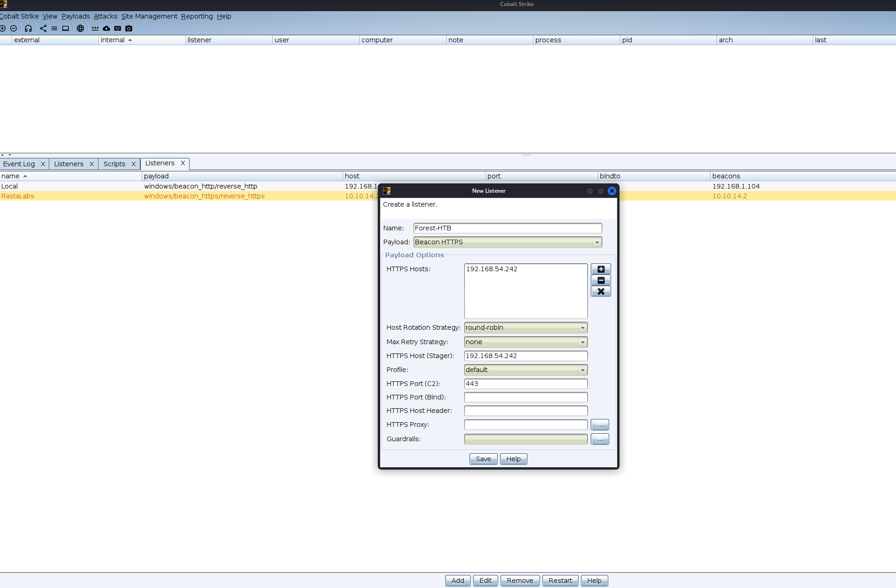This screenshot has height=588, width=896.
Task: Click the camera screenshots toolbar icon
Action: [x=129, y=28]
